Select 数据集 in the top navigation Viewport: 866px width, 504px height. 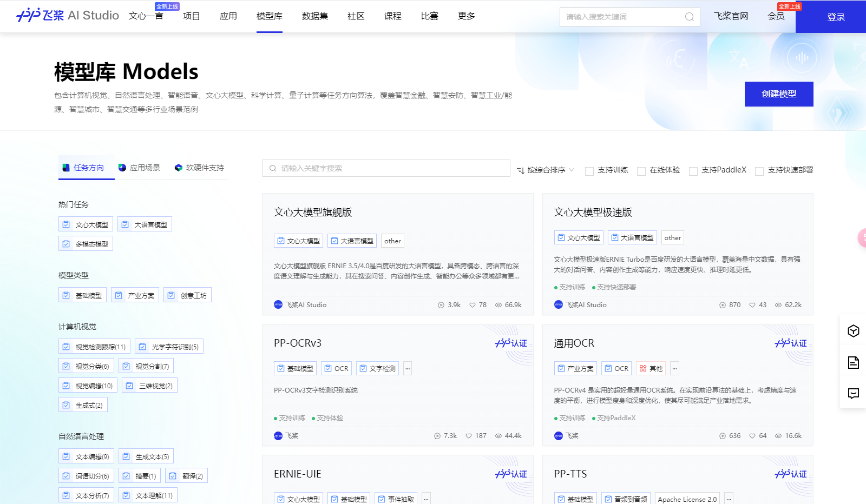[314, 16]
